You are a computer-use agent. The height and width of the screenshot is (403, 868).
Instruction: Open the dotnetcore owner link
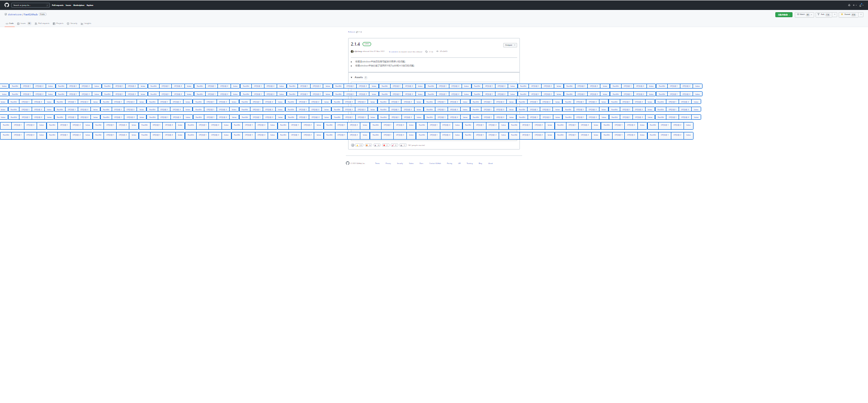pos(15,14)
